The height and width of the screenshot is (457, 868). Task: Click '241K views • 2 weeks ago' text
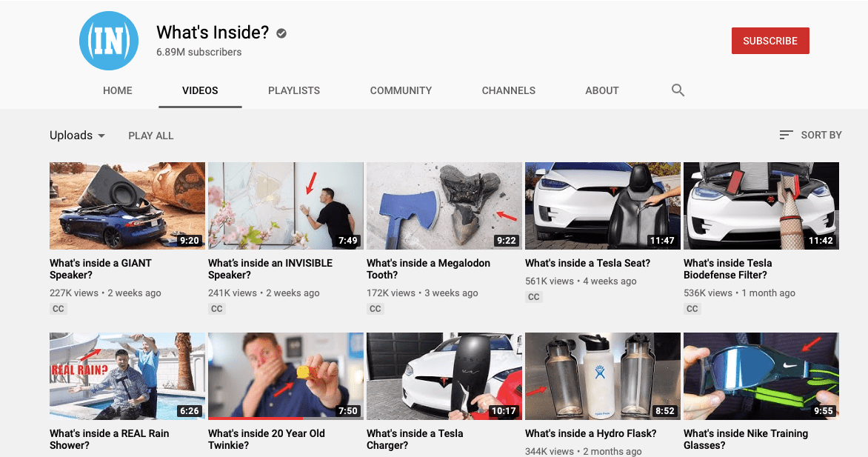point(264,293)
